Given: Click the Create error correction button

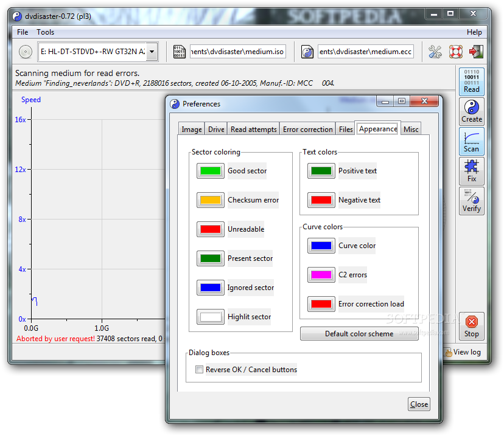Looking at the screenshot, I should tap(471, 111).
